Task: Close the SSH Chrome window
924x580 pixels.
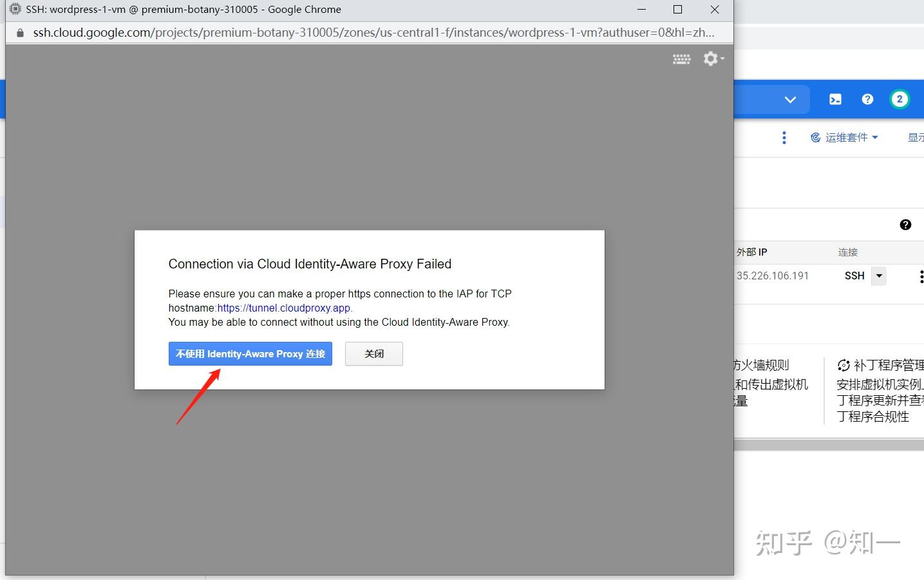Action: [x=715, y=9]
